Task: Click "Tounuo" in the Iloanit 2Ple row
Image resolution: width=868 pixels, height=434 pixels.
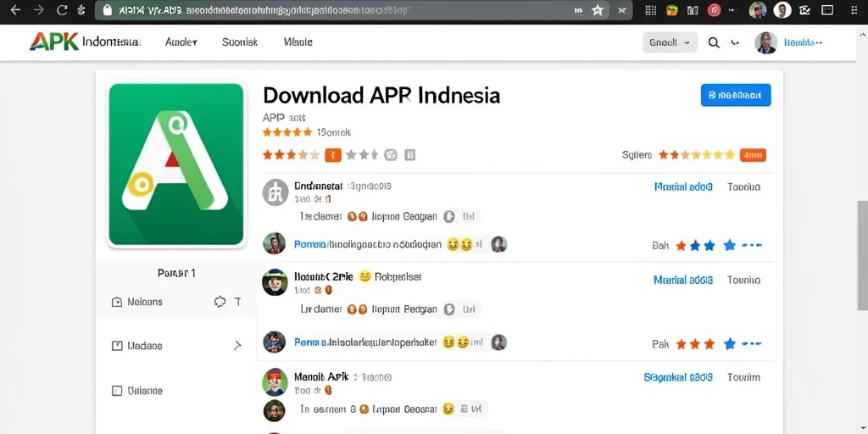Action: click(x=743, y=280)
